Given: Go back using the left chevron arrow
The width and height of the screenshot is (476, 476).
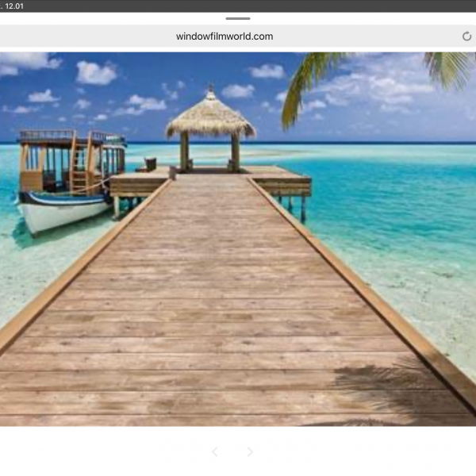Looking at the screenshot, I should 214,452.
